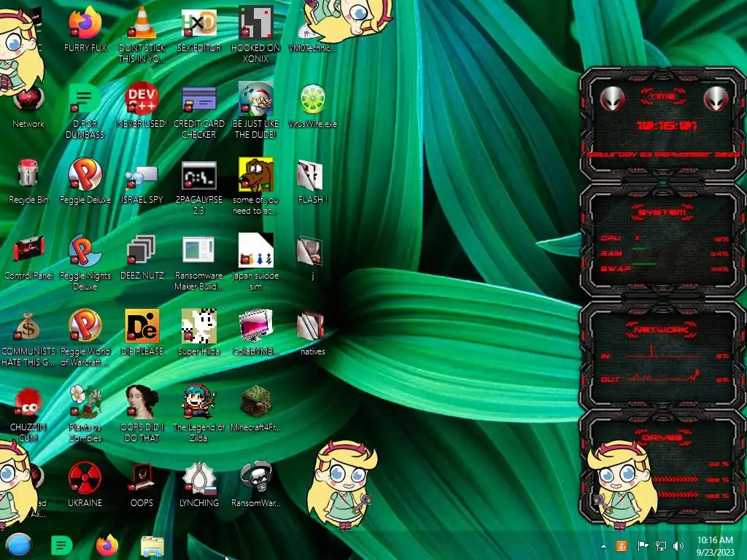This screenshot has height=560, width=747.
Task: Click the Star Butterfly character at bottom center
Action: click(342, 485)
